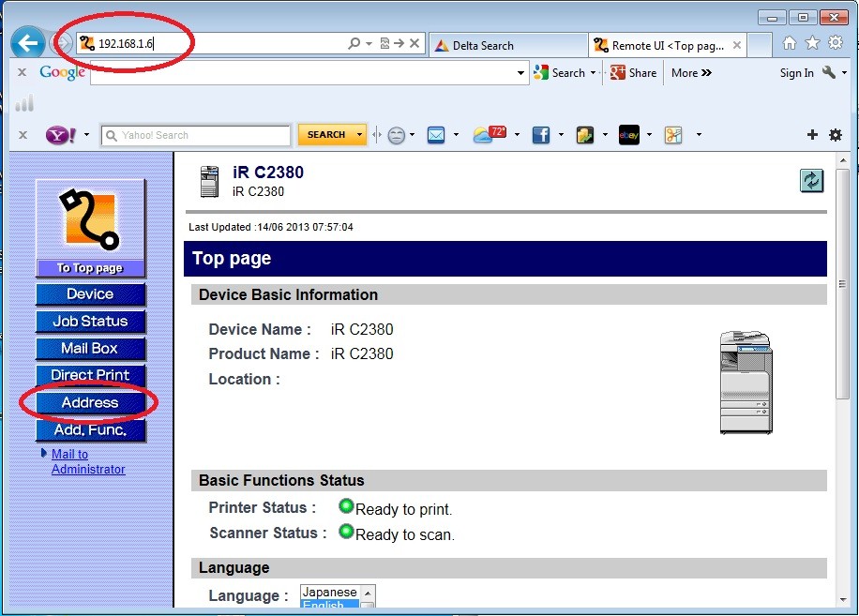The image size is (859, 616).
Task: Open the Facebook icon in Yahoo toolbar
Action: (541, 135)
